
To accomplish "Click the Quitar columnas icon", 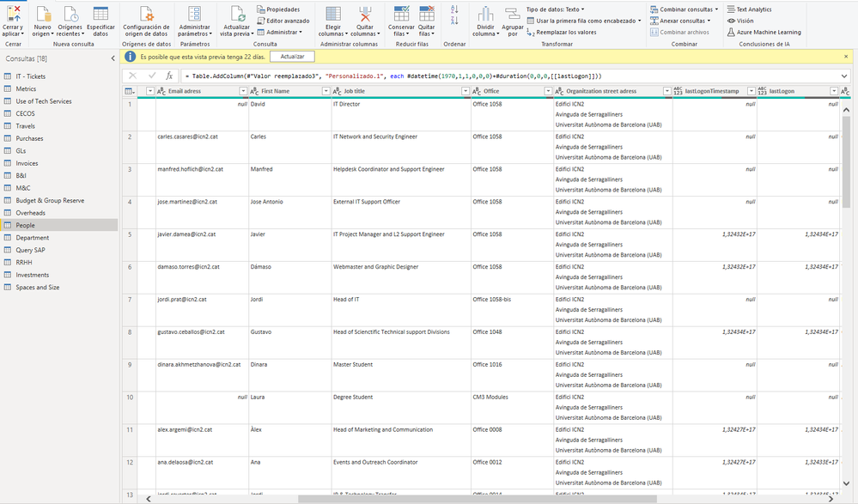I will [365, 15].
